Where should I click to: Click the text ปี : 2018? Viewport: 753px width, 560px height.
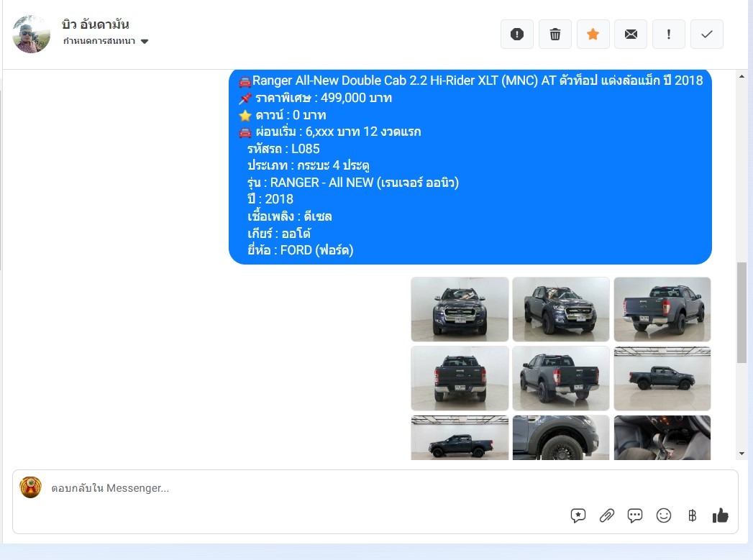(x=270, y=199)
